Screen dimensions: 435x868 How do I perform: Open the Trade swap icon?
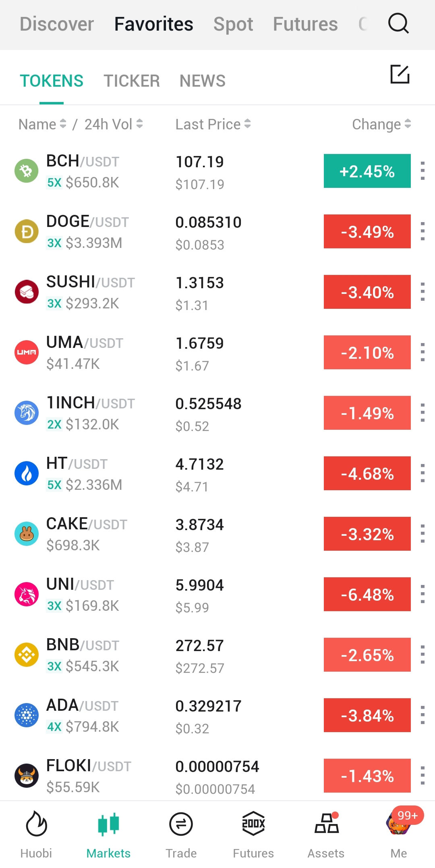tap(181, 824)
